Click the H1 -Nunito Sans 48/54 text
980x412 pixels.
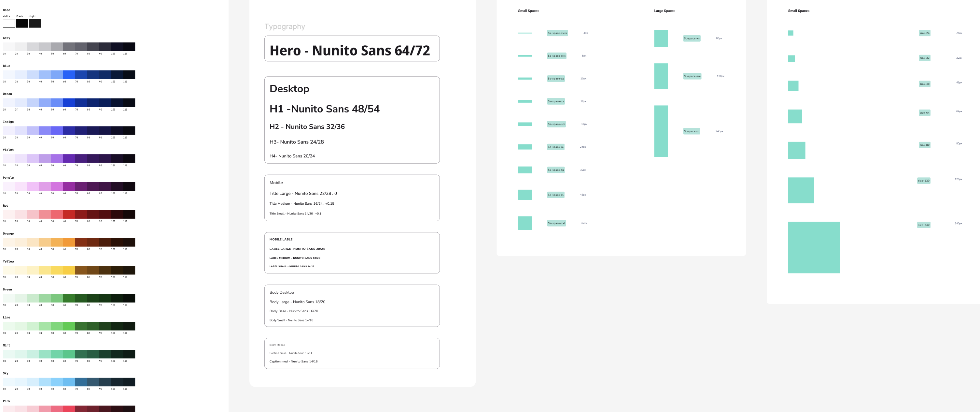pyautogui.click(x=325, y=109)
